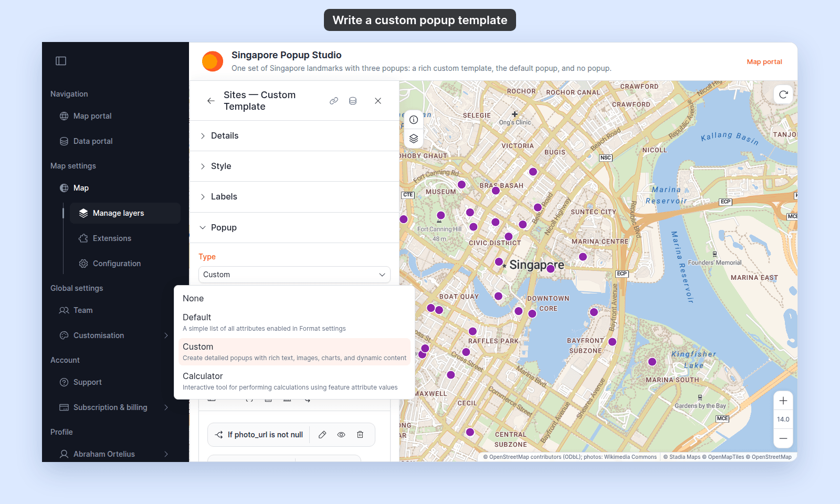Image resolution: width=840 pixels, height=504 pixels.
Task: Zoom in on the map
Action: pyautogui.click(x=783, y=401)
